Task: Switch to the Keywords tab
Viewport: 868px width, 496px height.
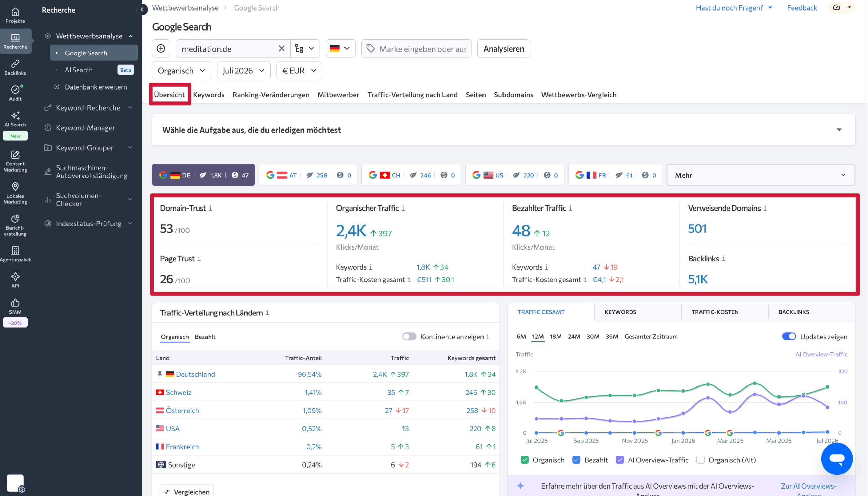Action: pyautogui.click(x=209, y=95)
